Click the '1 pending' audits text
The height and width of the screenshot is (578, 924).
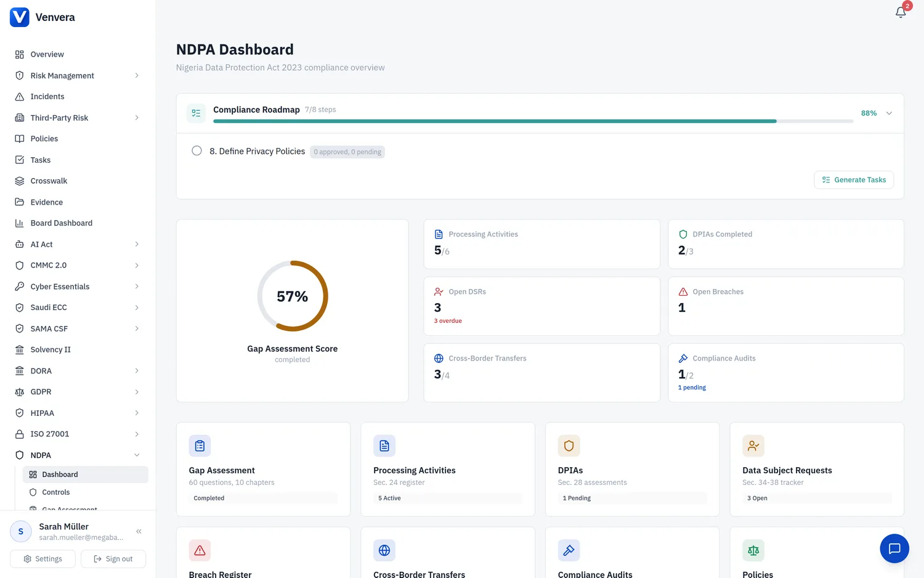[x=692, y=388]
